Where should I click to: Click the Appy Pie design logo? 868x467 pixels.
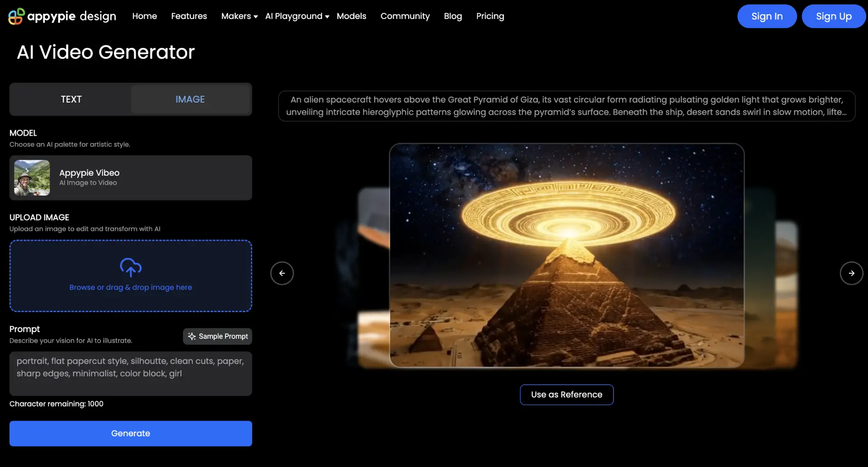pyautogui.click(x=61, y=16)
